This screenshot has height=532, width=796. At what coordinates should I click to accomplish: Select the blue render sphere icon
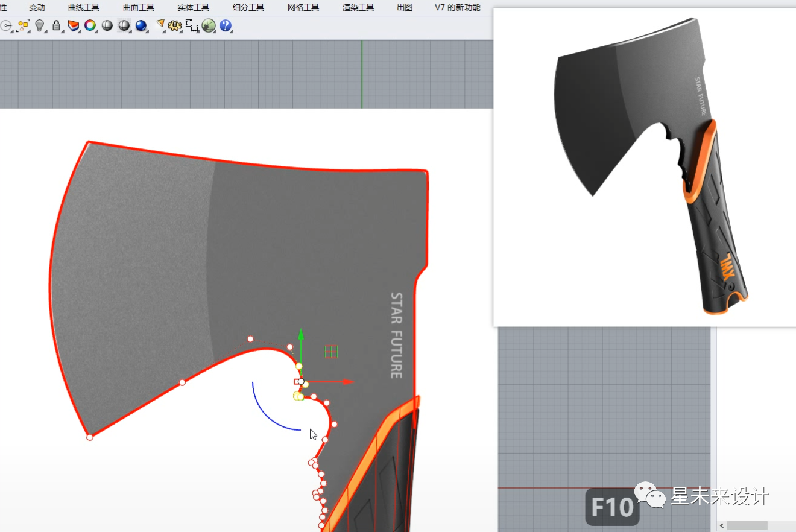point(141,25)
